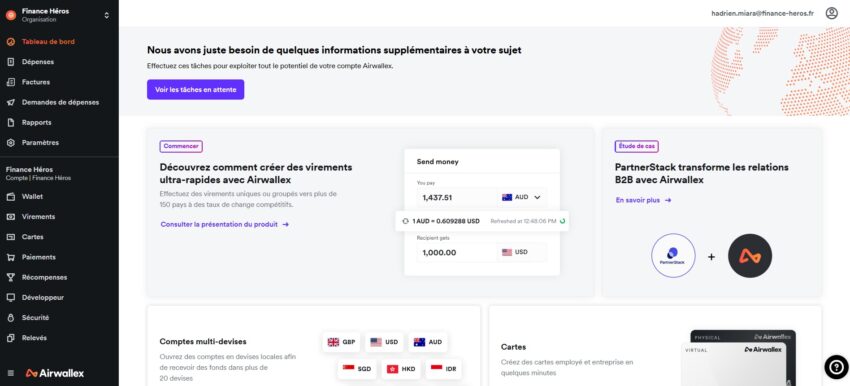Follow the En savoir plus link

coord(643,200)
